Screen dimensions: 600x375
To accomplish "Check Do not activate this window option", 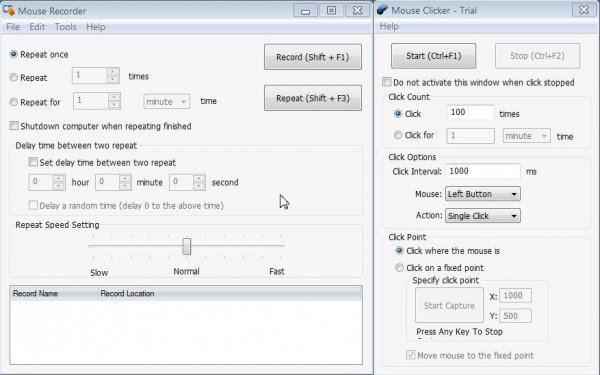I will pos(387,82).
